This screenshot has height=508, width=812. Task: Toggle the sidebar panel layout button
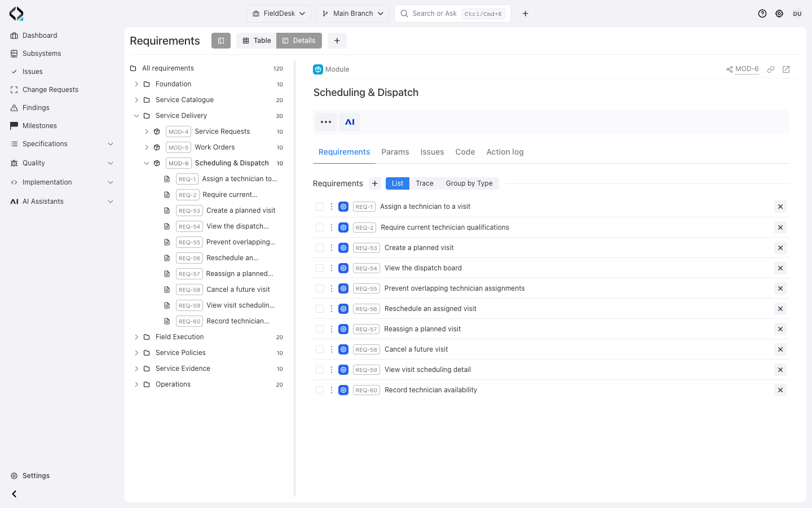[221, 41]
